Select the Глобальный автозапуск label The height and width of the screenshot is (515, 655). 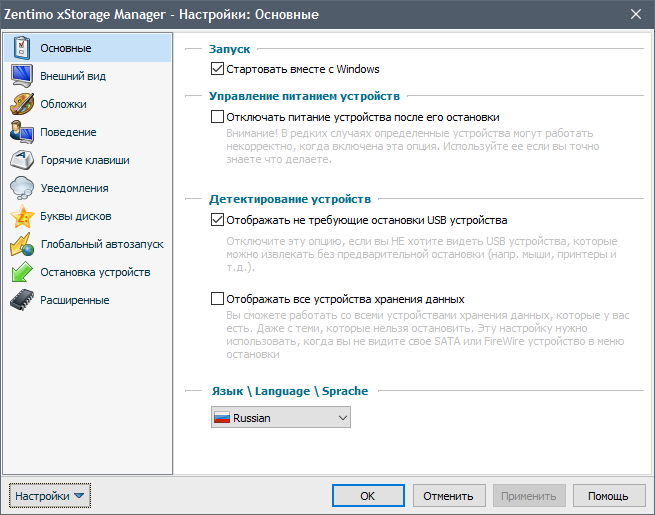pyautogui.click(x=102, y=244)
